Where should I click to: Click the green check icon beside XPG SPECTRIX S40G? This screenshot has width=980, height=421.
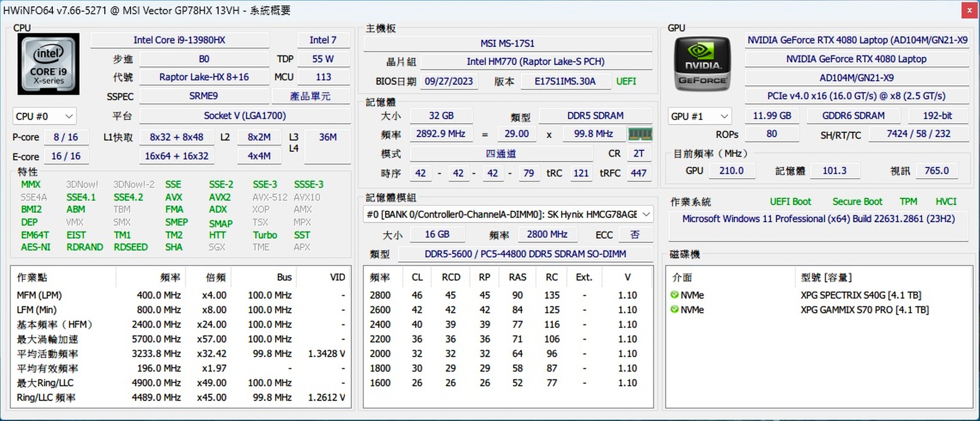point(674,295)
